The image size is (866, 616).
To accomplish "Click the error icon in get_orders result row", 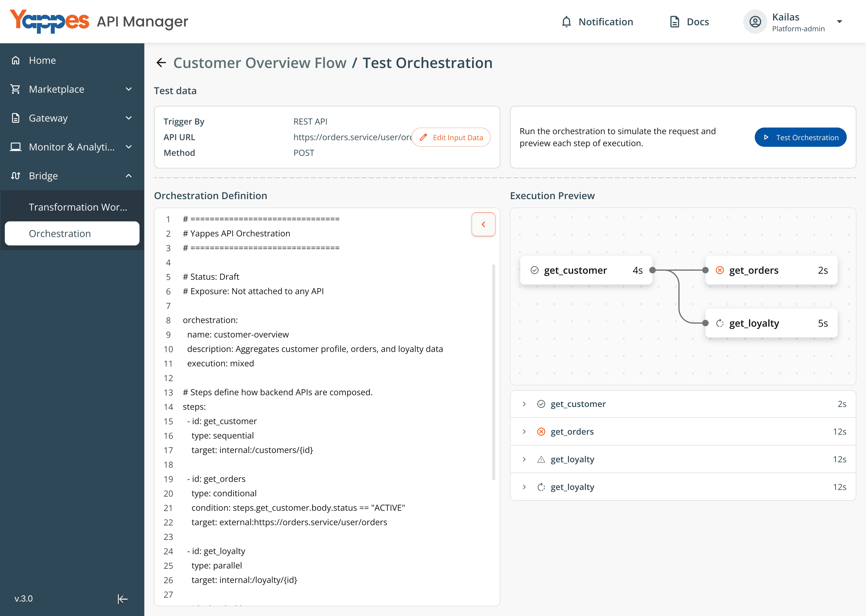I will pyautogui.click(x=541, y=432).
